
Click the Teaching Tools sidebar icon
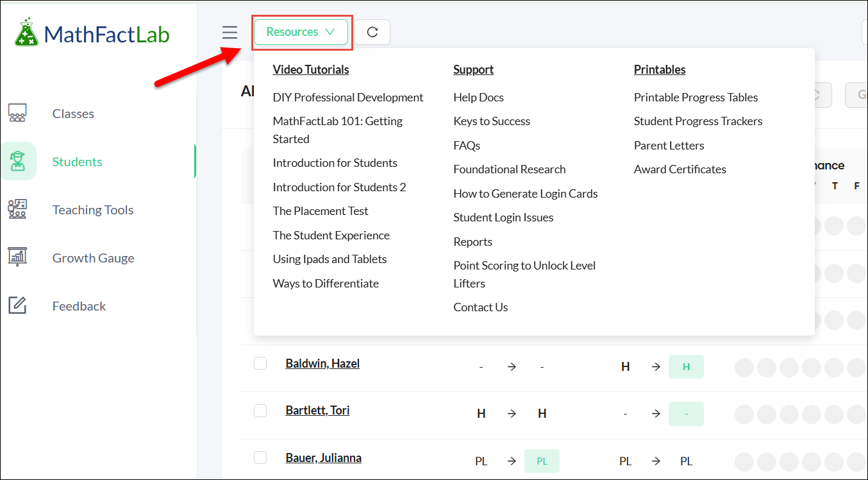tap(17, 210)
